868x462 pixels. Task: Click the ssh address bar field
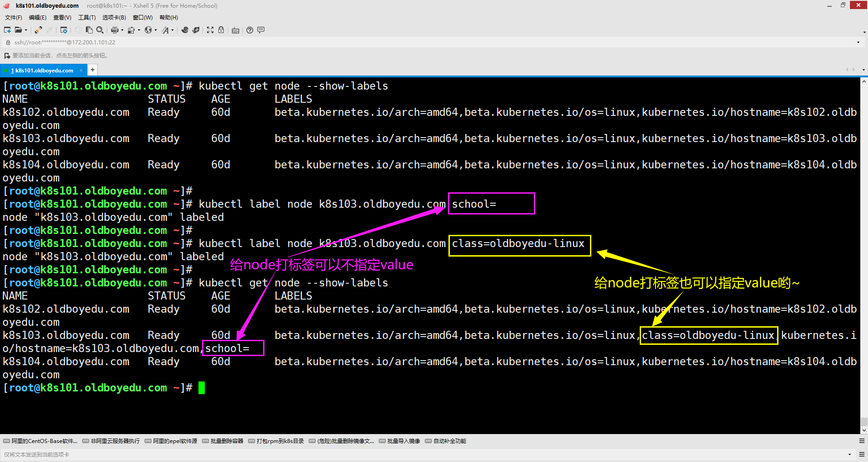(x=407, y=43)
